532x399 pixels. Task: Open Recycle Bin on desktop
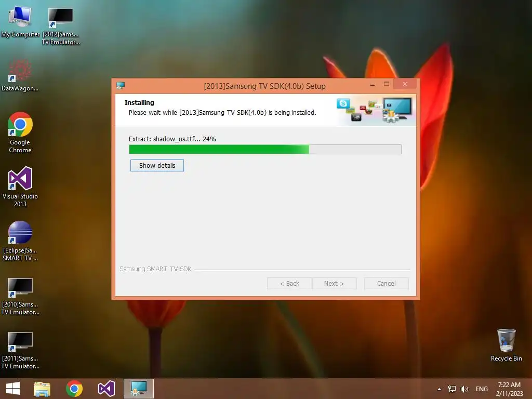point(506,345)
